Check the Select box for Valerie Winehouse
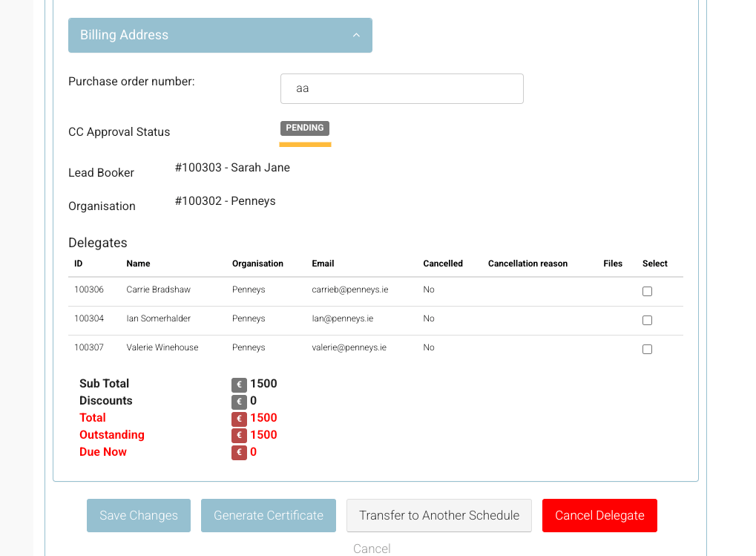The image size is (756, 556). coord(647,349)
